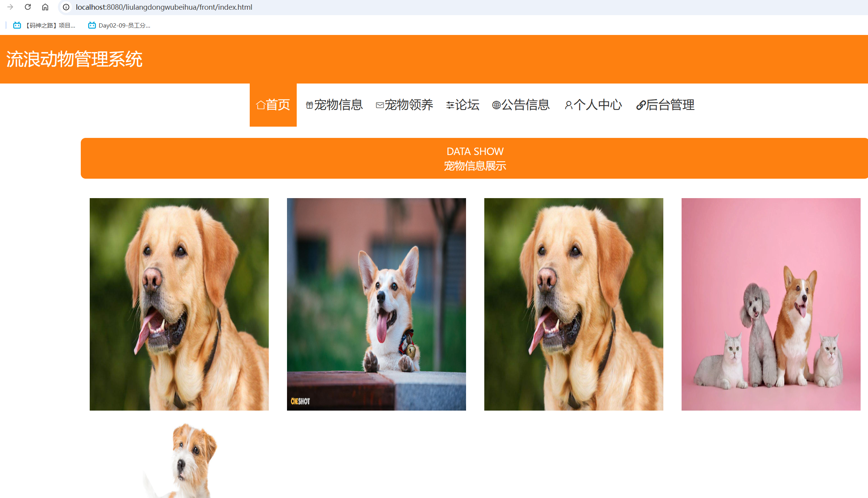Click the browser refresh icon
Viewport: 868px width, 498px height.
(27, 7)
